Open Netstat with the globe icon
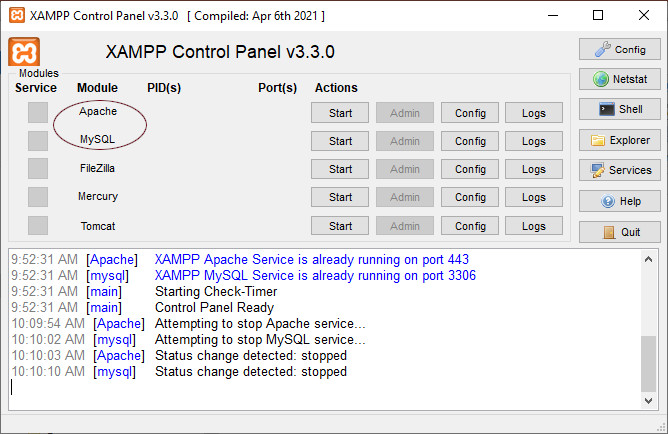This screenshot has width=668, height=434. (619, 79)
